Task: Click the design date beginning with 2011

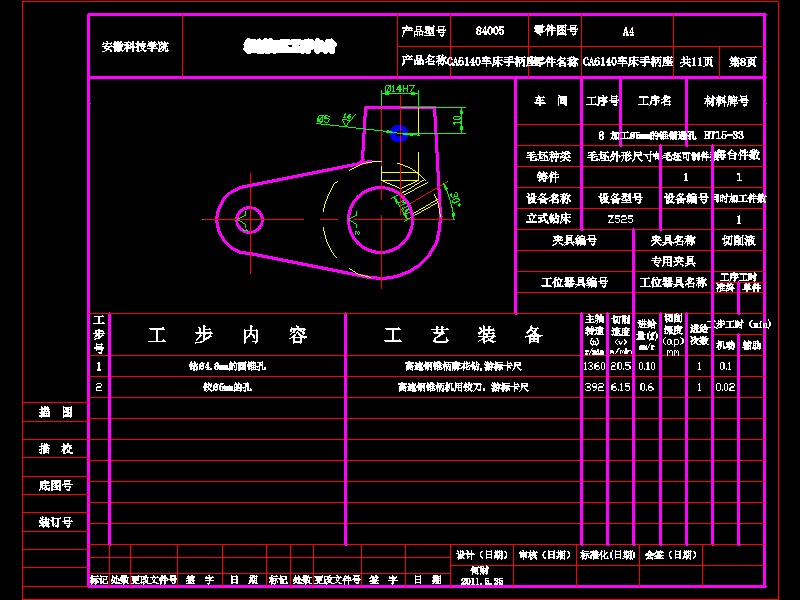Action: point(482,581)
